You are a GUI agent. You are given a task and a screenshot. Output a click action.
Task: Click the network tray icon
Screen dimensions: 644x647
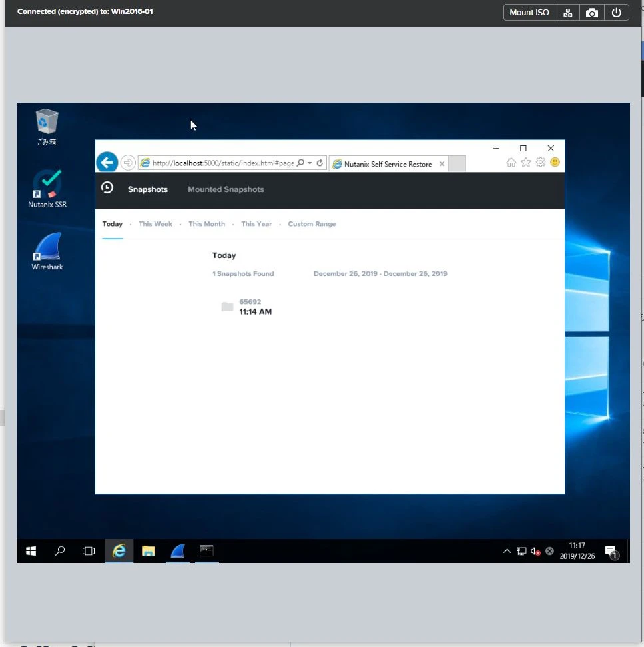pyautogui.click(x=521, y=551)
